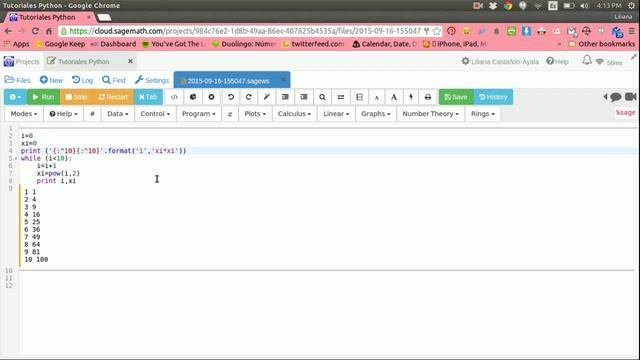Click the orange Stop button
640x360 pixels.
[76, 97]
